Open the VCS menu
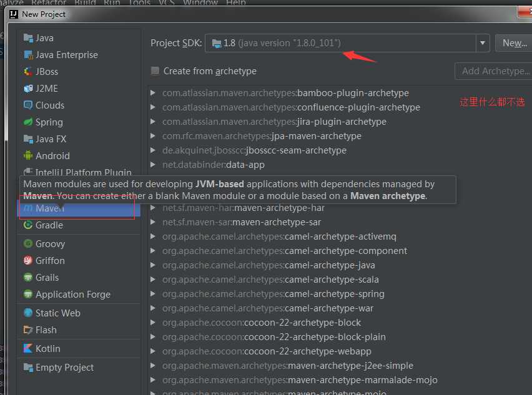The height and width of the screenshot is (395, 532). 167,2
